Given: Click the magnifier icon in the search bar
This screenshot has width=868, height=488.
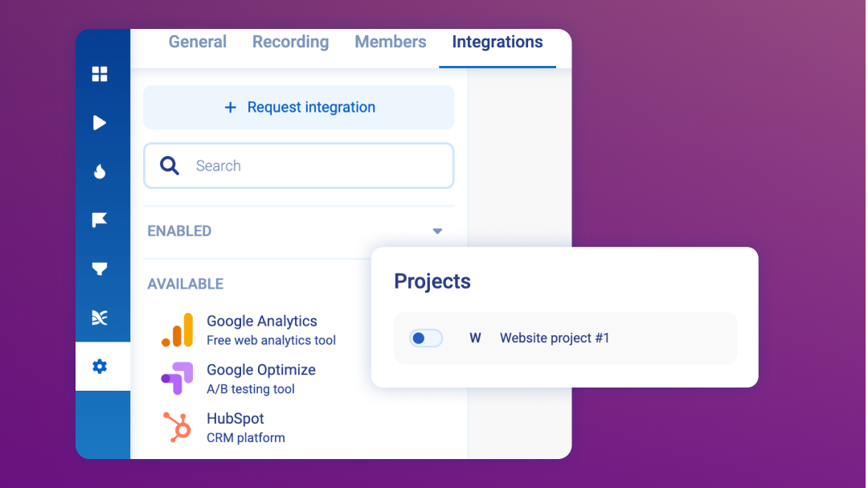Looking at the screenshot, I should point(169,165).
